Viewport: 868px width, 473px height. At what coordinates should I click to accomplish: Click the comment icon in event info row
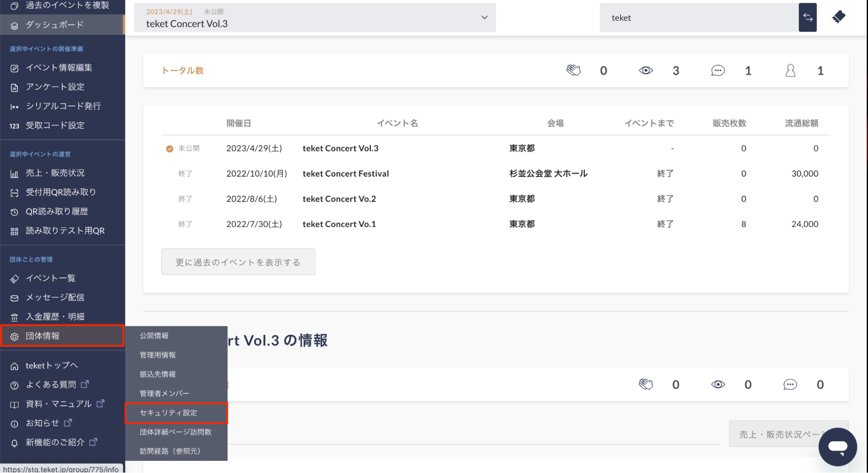point(790,384)
